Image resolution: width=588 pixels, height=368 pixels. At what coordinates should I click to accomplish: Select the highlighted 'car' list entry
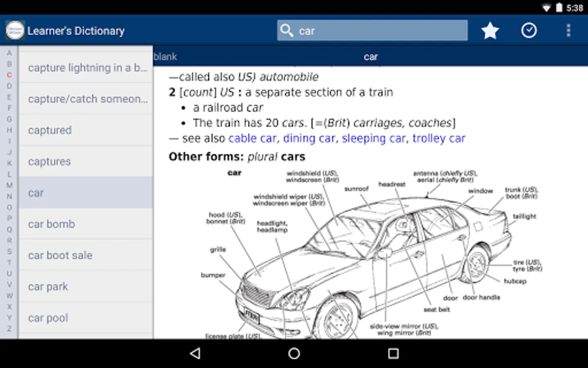(x=86, y=193)
